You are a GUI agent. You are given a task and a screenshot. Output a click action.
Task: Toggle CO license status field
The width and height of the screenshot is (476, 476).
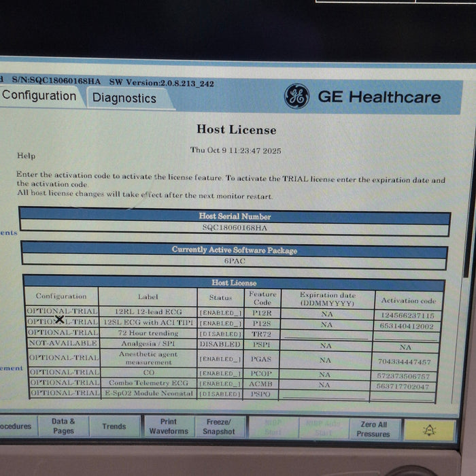220,373
